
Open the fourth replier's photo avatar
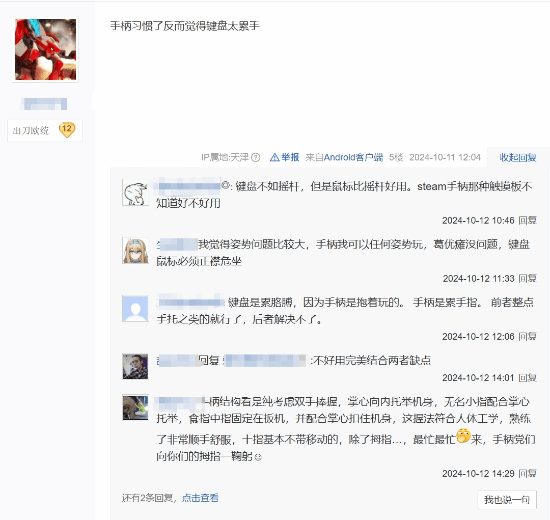135,366
